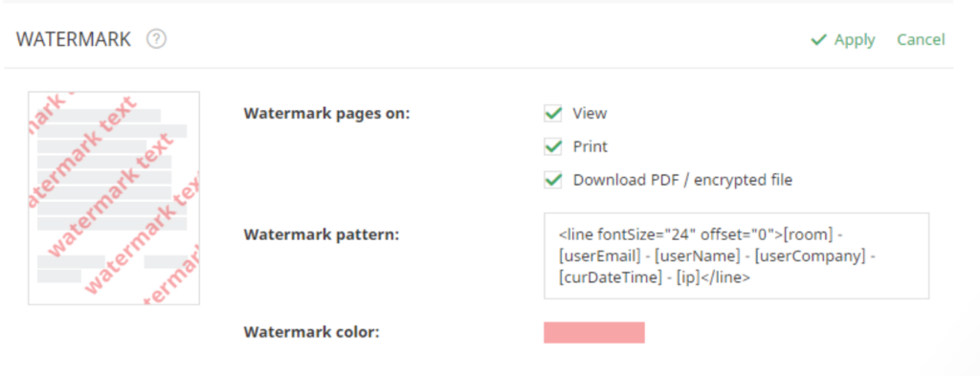This screenshot has height=376, width=980.
Task: Toggle the Print checkbox
Action: coord(552,146)
